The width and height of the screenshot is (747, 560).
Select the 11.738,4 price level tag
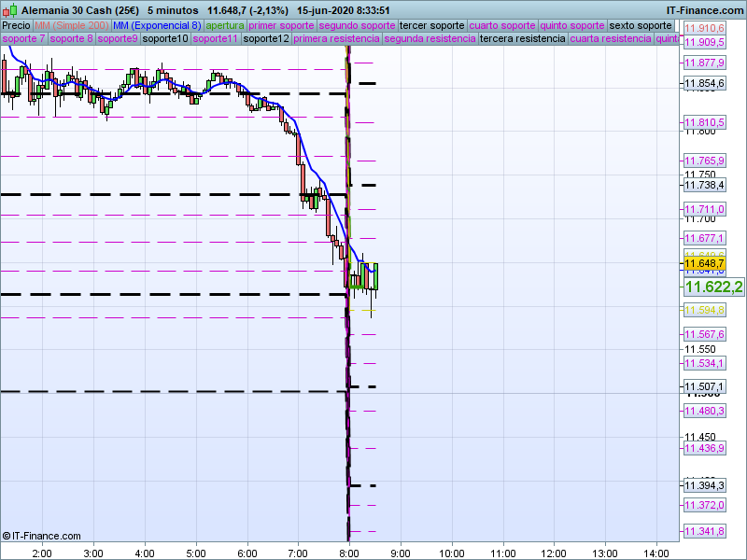point(704,185)
